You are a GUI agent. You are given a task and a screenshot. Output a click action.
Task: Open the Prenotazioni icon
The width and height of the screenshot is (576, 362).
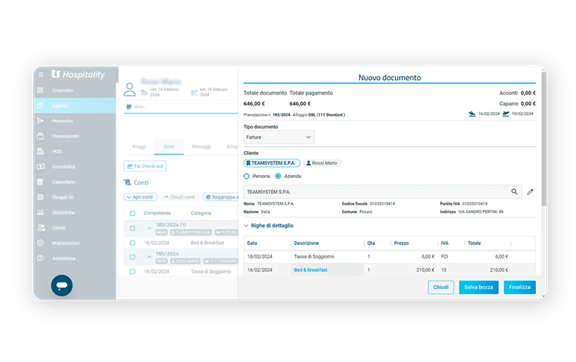40,136
